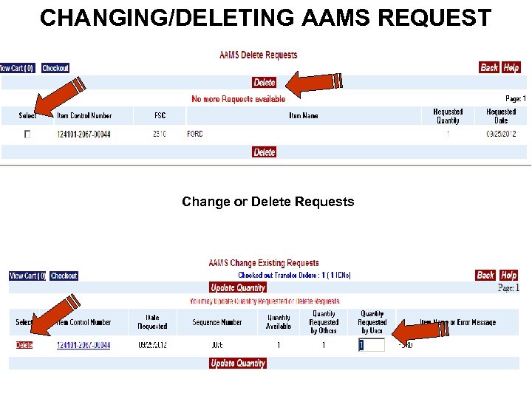Click View Cart button in Change Existing Requests

pos(27,276)
